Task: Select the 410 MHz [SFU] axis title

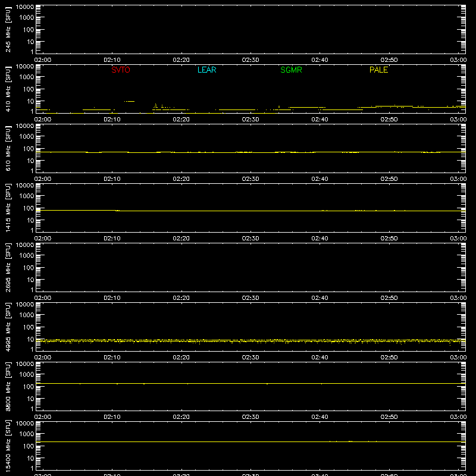Action: coord(8,89)
